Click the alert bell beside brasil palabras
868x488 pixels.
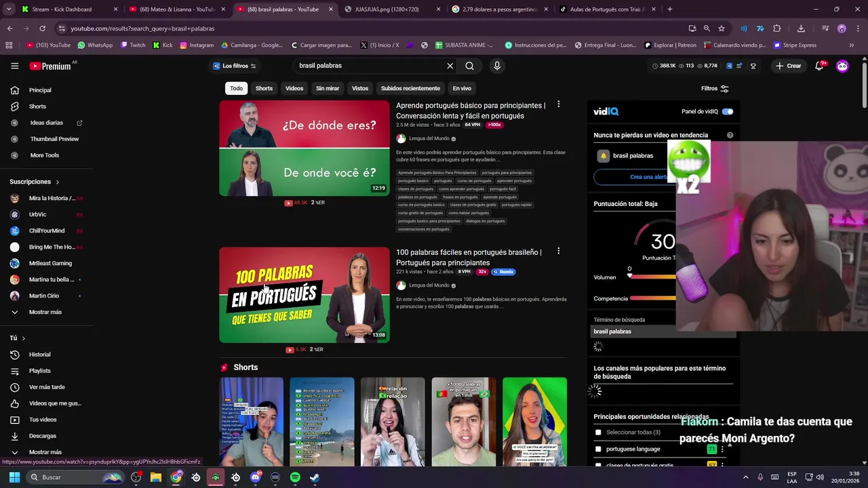tap(603, 156)
